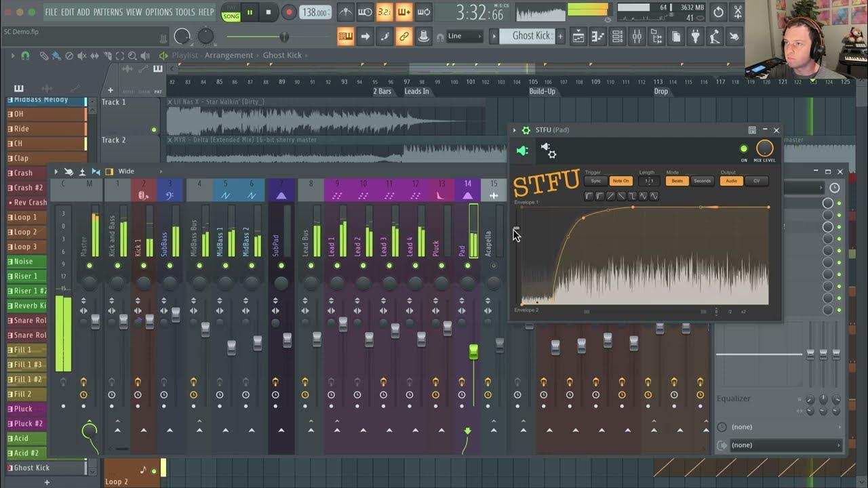Adjust the Pad track green fader
The width and height of the screenshot is (868, 488).
(x=473, y=351)
